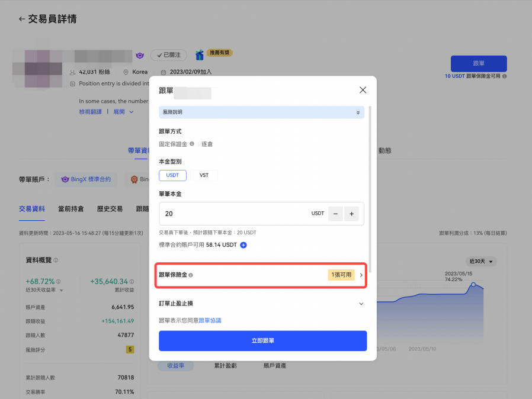Switch to the 當前持倉 tab
The width and height of the screenshot is (532, 399).
(70, 209)
